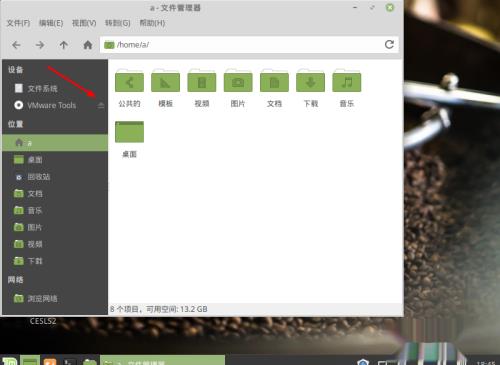Image resolution: width=500 pixels, height=365 pixels.
Task: Open the 视图(V) menu
Action: pos(84,23)
